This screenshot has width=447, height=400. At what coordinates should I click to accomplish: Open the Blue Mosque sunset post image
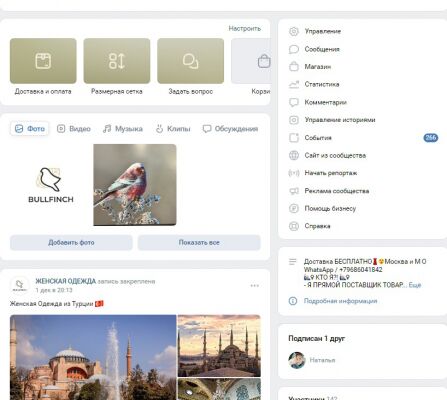click(219, 346)
